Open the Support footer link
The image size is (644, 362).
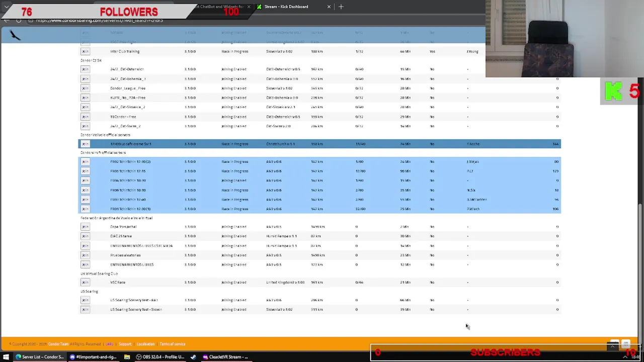pyautogui.click(x=125, y=344)
